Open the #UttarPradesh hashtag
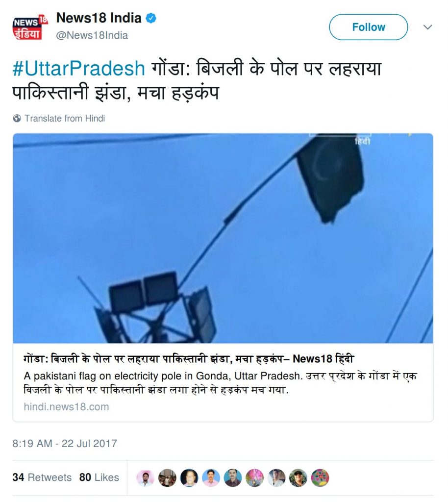 click(79, 68)
